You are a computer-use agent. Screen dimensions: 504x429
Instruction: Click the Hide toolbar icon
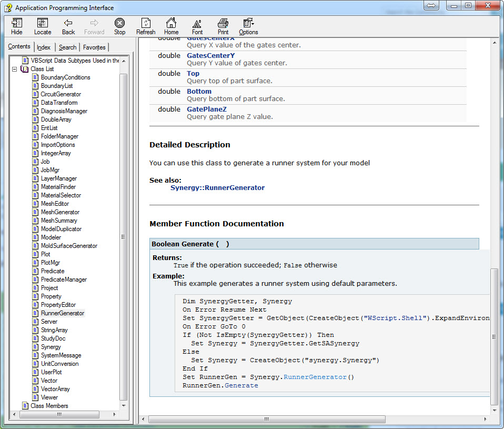pyautogui.click(x=16, y=26)
